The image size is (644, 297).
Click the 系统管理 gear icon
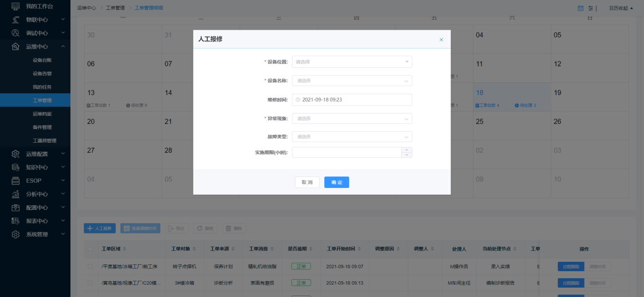click(x=16, y=234)
